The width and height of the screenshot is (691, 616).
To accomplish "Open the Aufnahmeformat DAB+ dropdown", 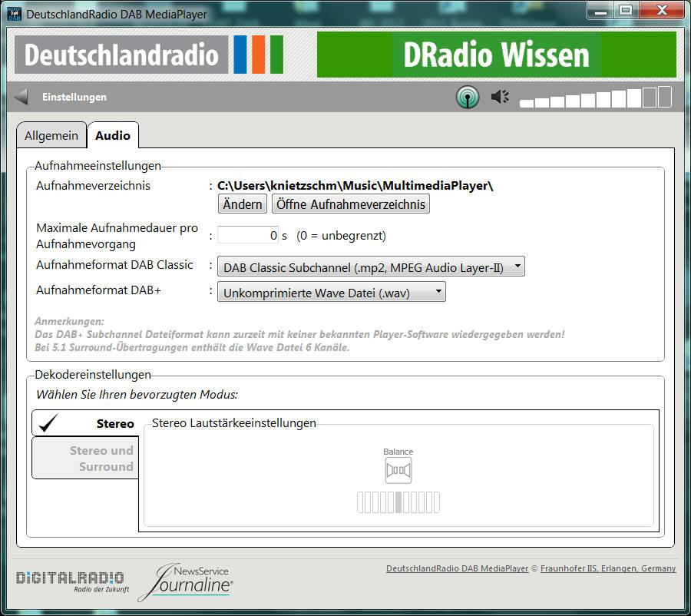I will [332, 292].
